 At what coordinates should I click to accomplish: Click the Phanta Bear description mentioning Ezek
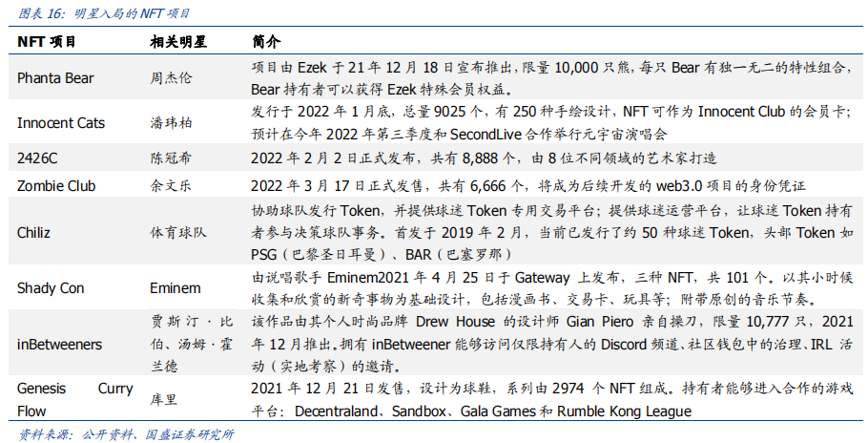(x=552, y=78)
